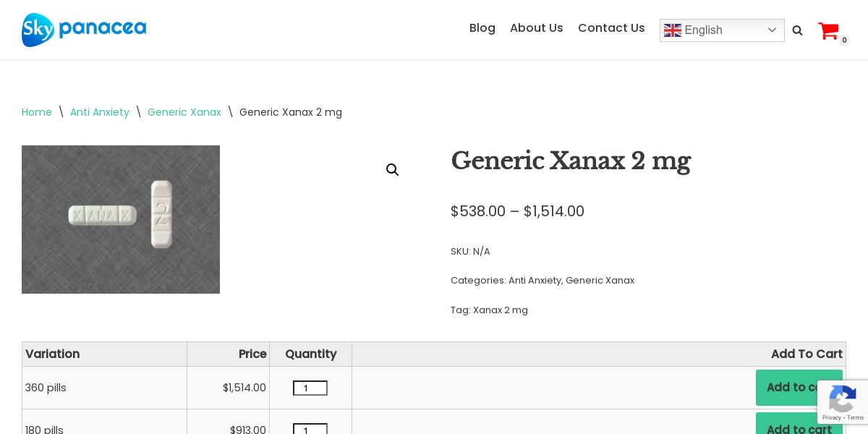
Task: Click the quantity field for 180 pills
Action: [310, 430]
